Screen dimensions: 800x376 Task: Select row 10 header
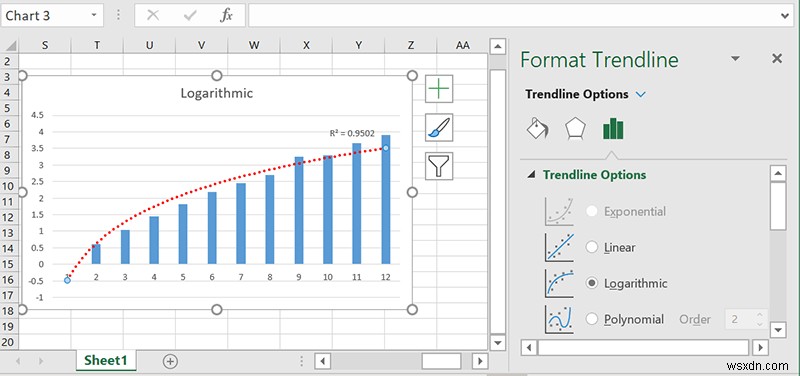pos(8,186)
